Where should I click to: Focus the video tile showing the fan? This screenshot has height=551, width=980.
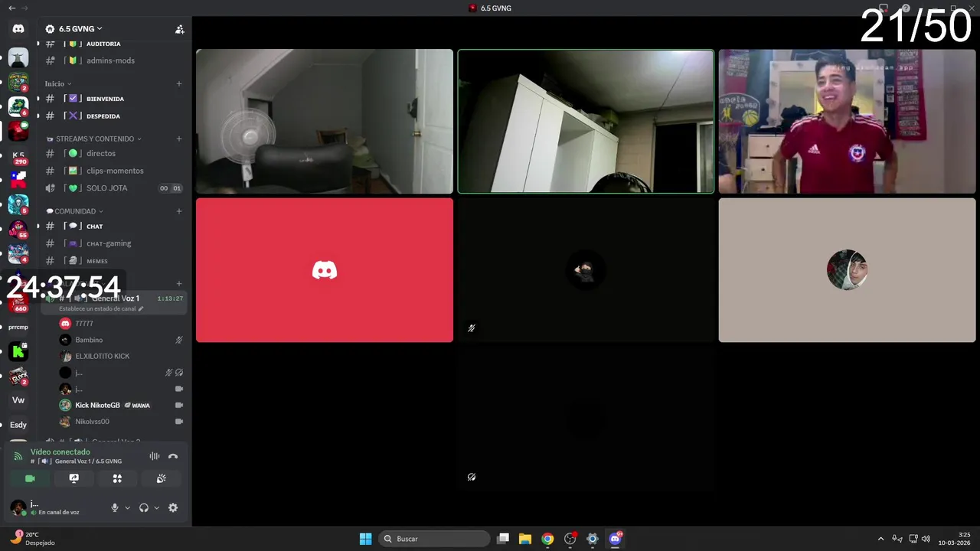tap(325, 122)
